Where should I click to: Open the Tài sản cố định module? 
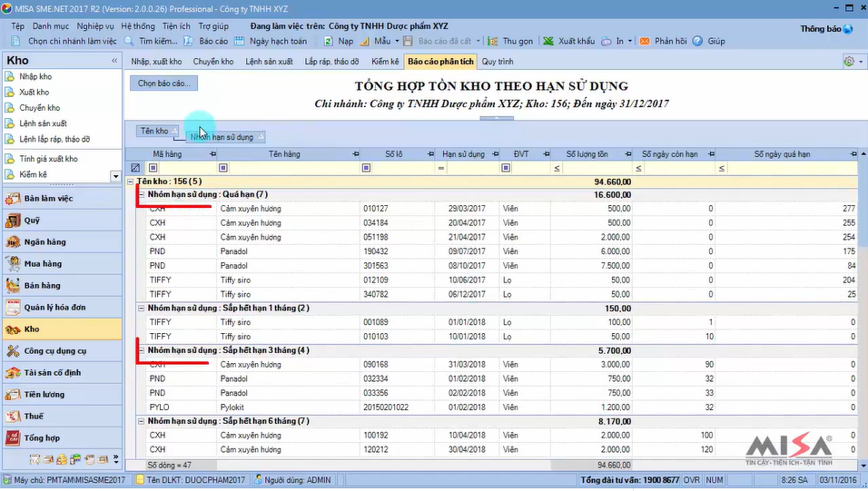[x=62, y=372]
